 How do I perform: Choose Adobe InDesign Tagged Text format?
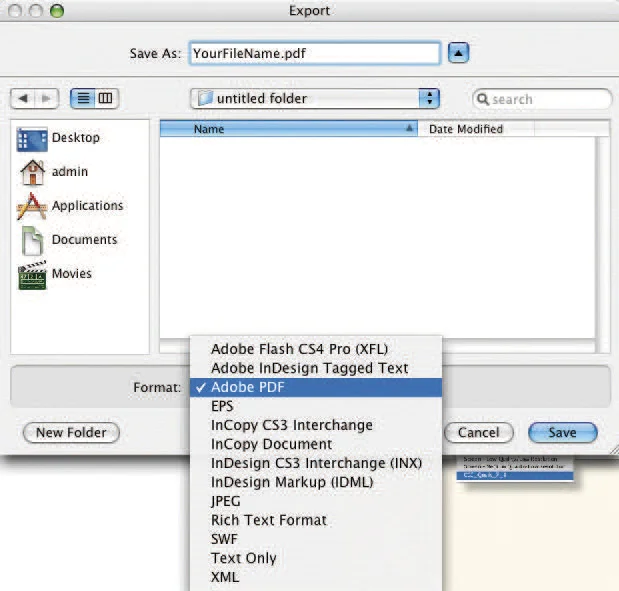[x=316, y=368]
